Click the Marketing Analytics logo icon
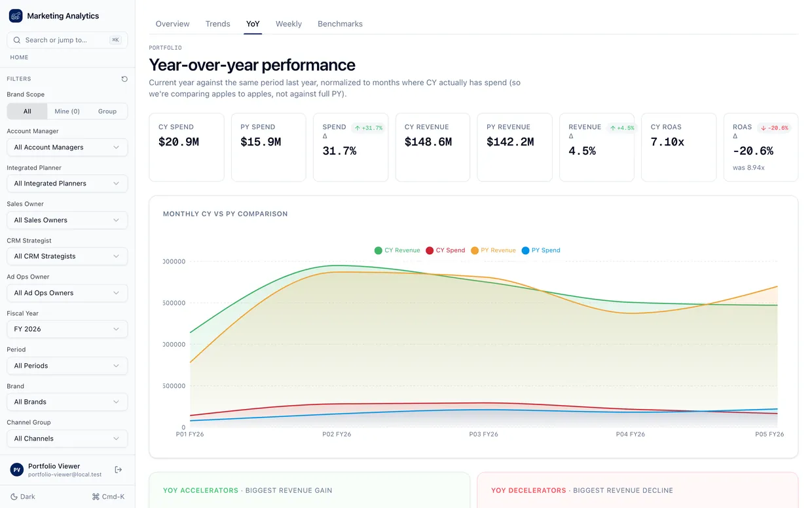Viewport: 812px width, 508px height. pyautogui.click(x=16, y=16)
